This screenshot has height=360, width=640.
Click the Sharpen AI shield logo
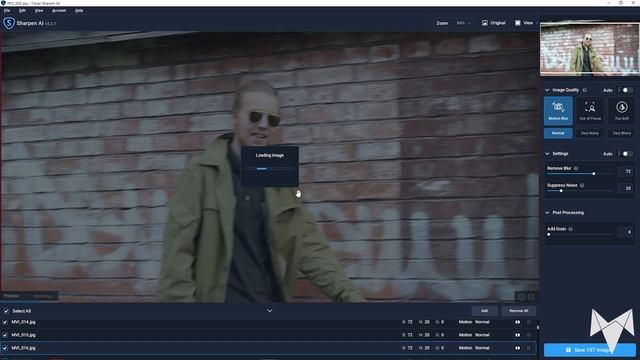(x=9, y=23)
